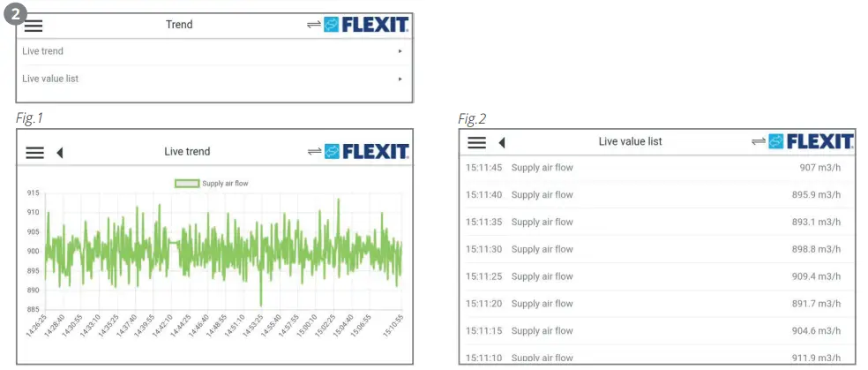Expand arrow on Live trend row
The image size is (868, 370).
pyautogui.click(x=400, y=51)
